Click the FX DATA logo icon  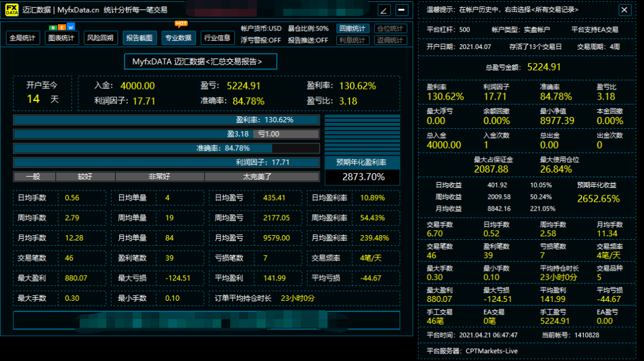pyautogui.click(x=11, y=10)
